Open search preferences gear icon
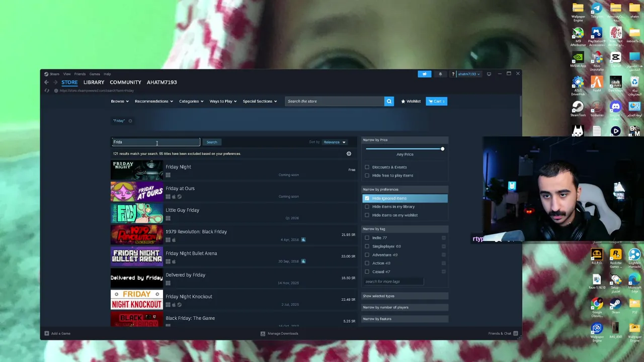644x362 pixels. point(349,153)
